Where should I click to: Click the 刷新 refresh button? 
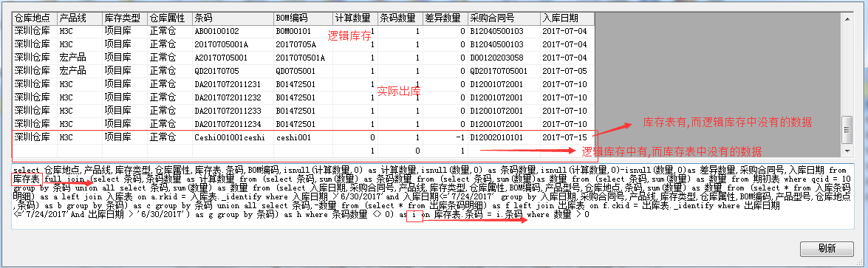[827, 248]
